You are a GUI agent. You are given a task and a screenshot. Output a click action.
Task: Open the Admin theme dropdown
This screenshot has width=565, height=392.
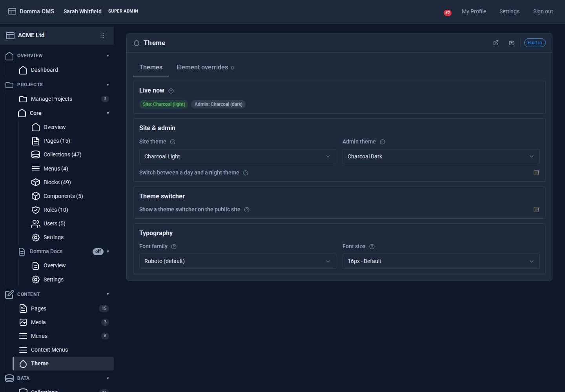[x=441, y=157]
